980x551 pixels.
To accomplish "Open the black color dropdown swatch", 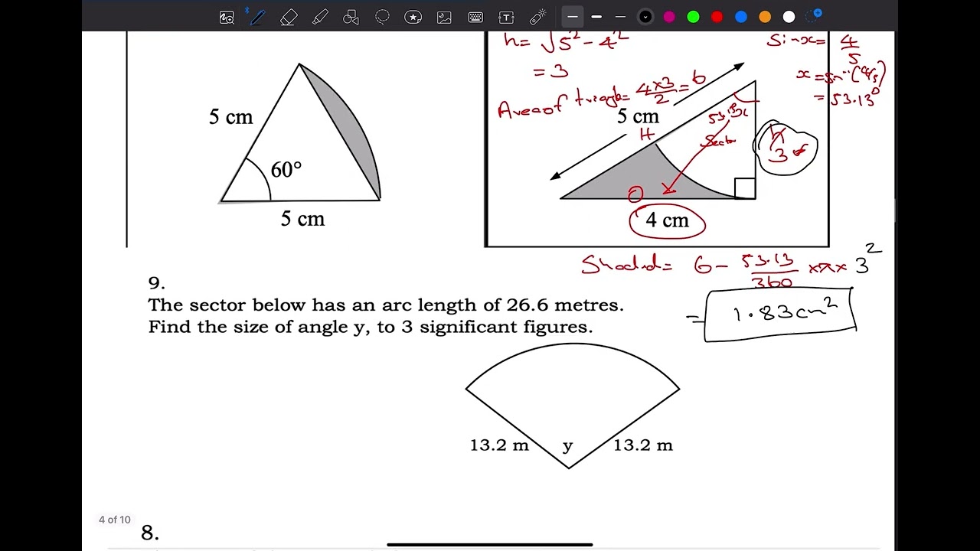I will (645, 17).
